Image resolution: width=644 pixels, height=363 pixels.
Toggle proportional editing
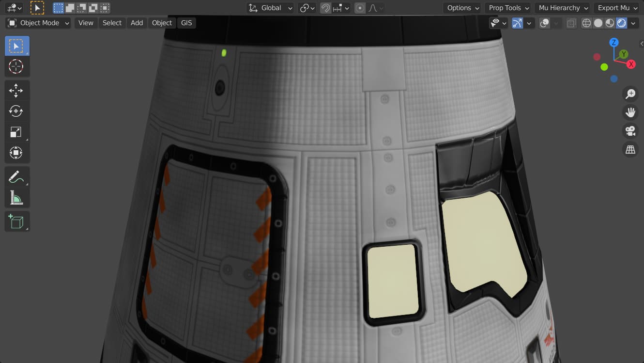pos(360,8)
